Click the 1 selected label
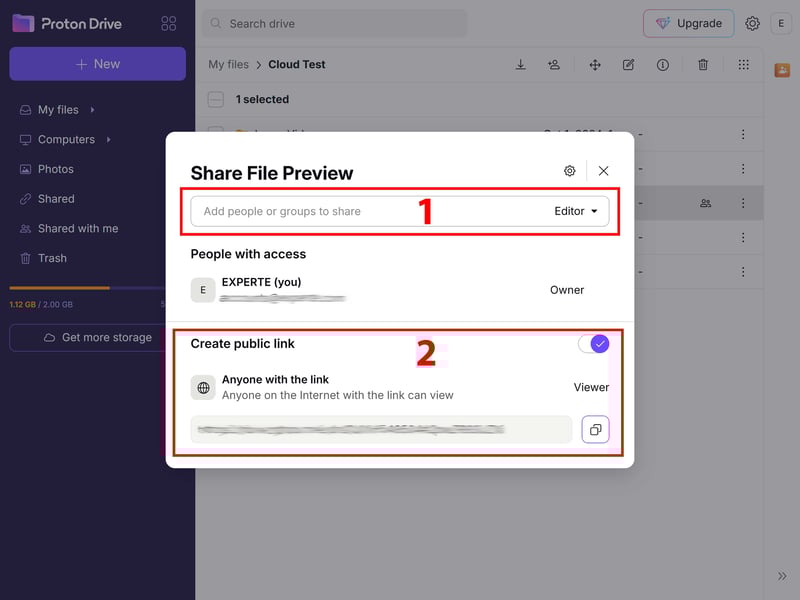The height and width of the screenshot is (600, 800). 262,99
